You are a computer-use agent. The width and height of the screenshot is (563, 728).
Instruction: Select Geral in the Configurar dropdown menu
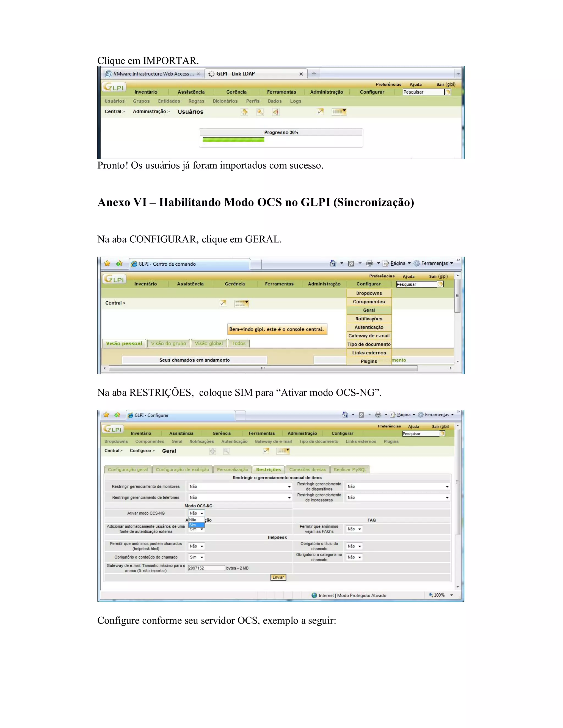click(369, 310)
